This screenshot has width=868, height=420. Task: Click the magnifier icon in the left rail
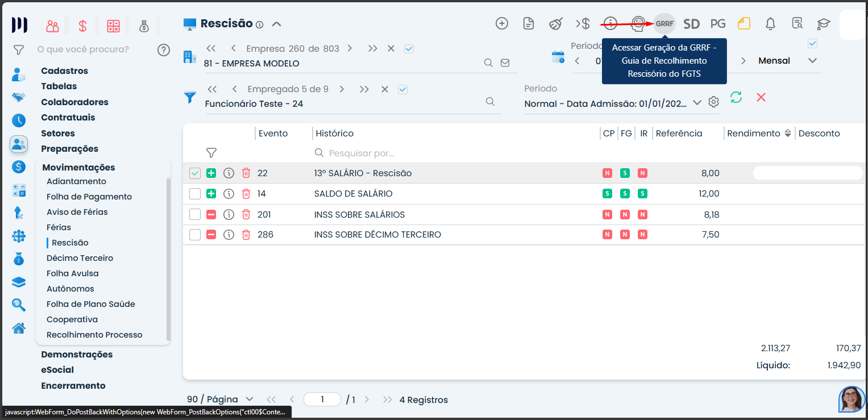[x=19, y=305]
